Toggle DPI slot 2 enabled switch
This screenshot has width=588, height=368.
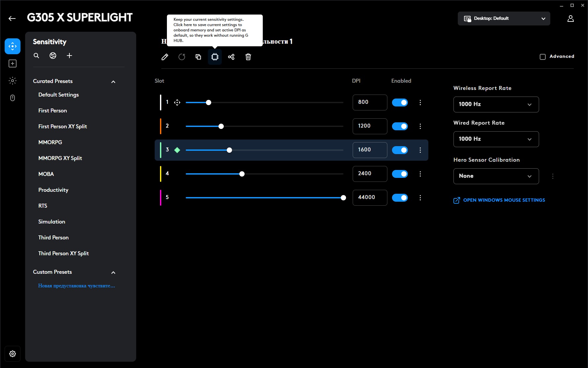click(x=400, y=126)
